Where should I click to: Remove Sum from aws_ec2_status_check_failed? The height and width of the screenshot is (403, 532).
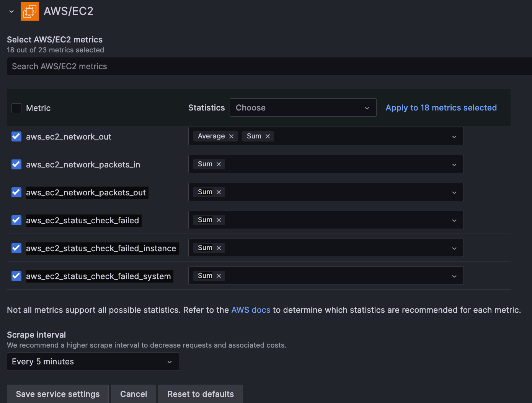click(x=219, y=220)
